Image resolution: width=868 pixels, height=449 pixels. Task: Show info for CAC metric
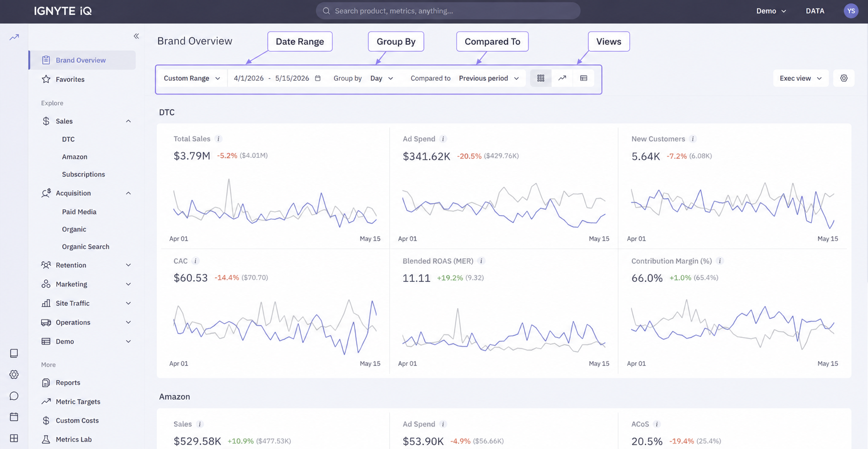coord(196,261)
